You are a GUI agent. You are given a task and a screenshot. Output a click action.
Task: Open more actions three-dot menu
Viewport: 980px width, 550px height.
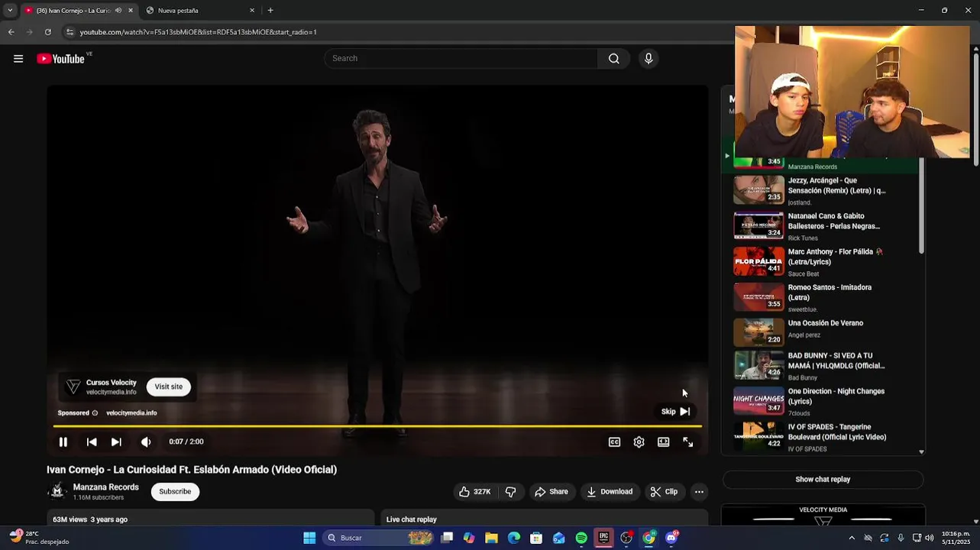click(699, 492)
